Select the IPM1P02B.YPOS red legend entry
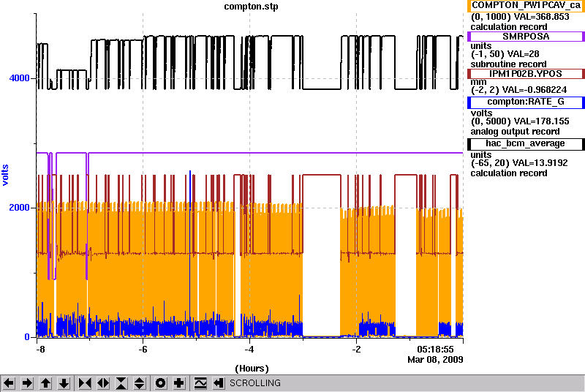 tap(526, 74)
